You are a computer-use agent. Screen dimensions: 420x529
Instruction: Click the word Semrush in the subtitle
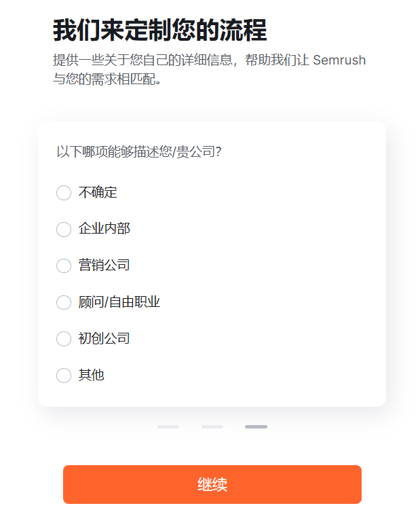(x=339, y=60)
